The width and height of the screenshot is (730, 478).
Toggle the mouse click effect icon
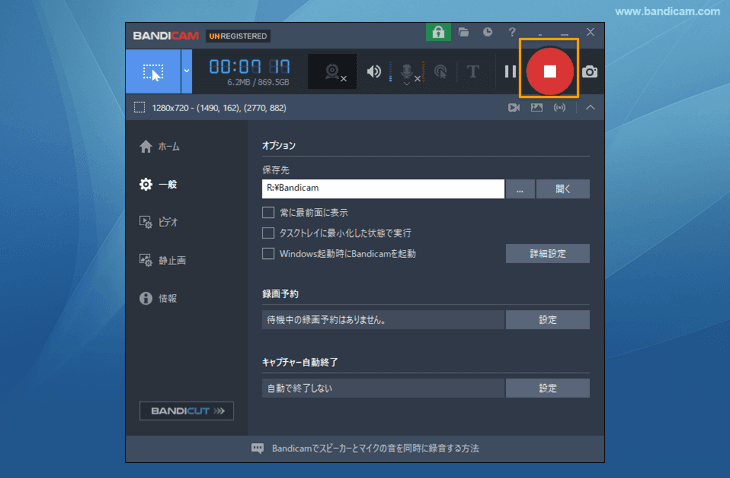(x=440, y=72)
